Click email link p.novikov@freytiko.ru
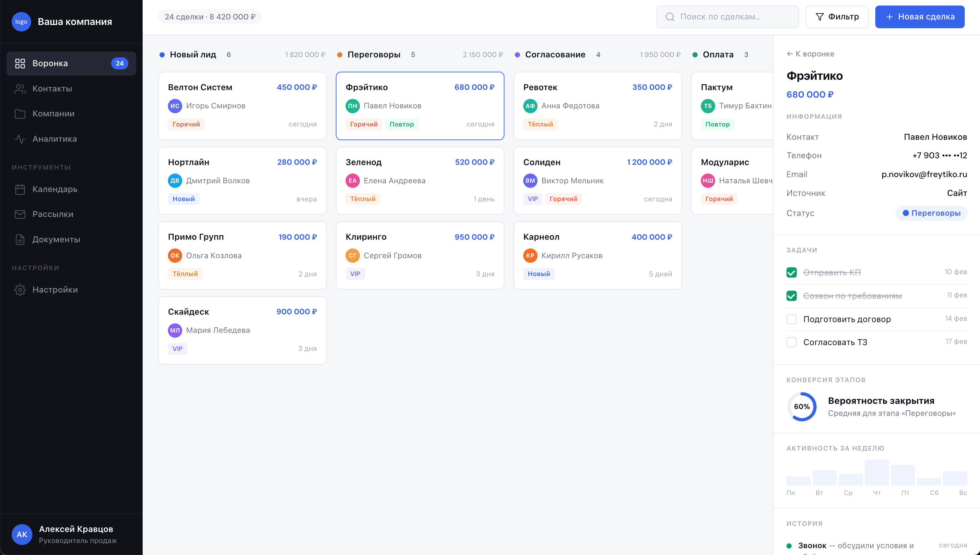Image resolution: width=980 pixels, height=555 pixels. tap(925, 174)
